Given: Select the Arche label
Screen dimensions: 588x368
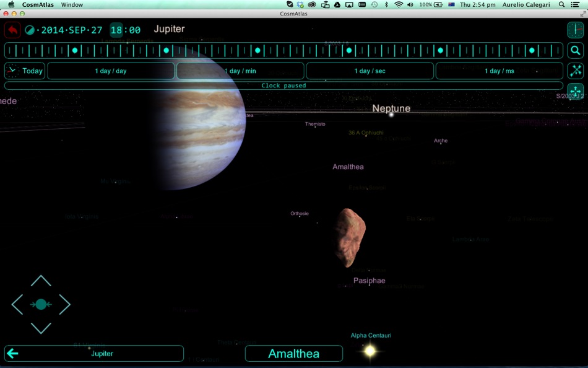Looking at the screenshot, I should pos(441,141).
